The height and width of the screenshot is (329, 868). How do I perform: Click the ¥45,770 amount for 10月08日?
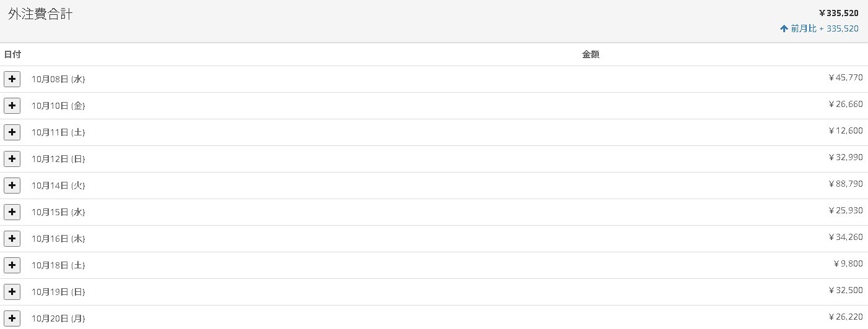click(x=846, y=77)
